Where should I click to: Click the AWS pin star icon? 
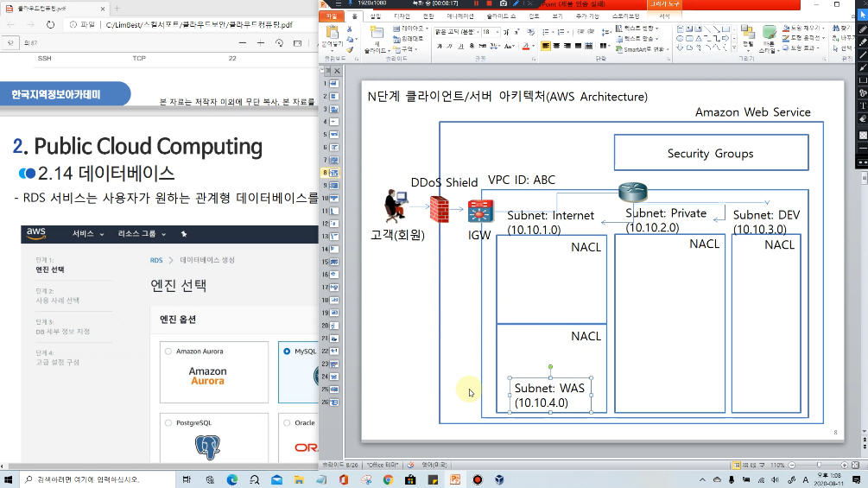(184, 234)
